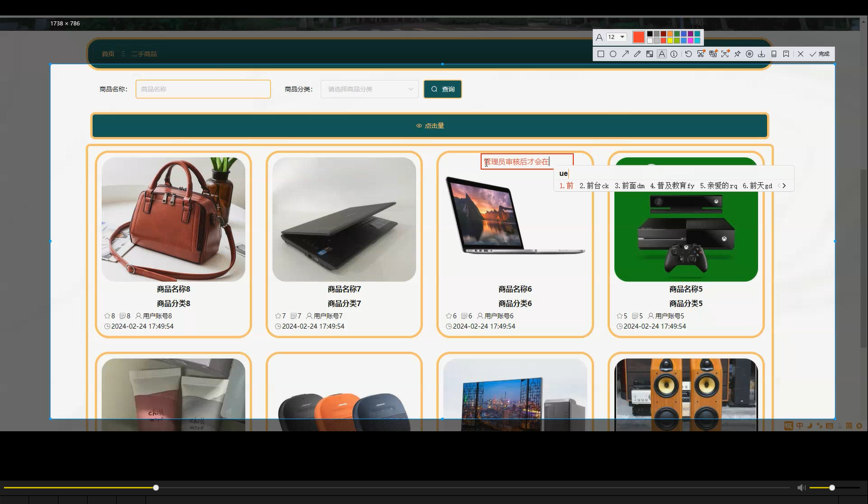Click the 点击量 sort button
Image resolution: width=868 pixels, height=504 pixels.
[429, 125]
